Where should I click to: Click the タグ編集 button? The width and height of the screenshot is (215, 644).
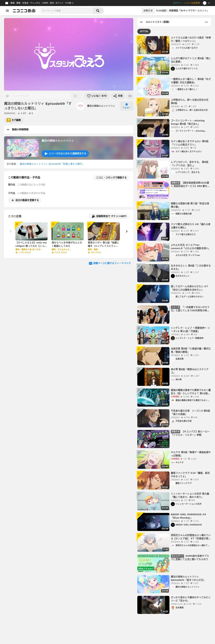pos(14,120)
